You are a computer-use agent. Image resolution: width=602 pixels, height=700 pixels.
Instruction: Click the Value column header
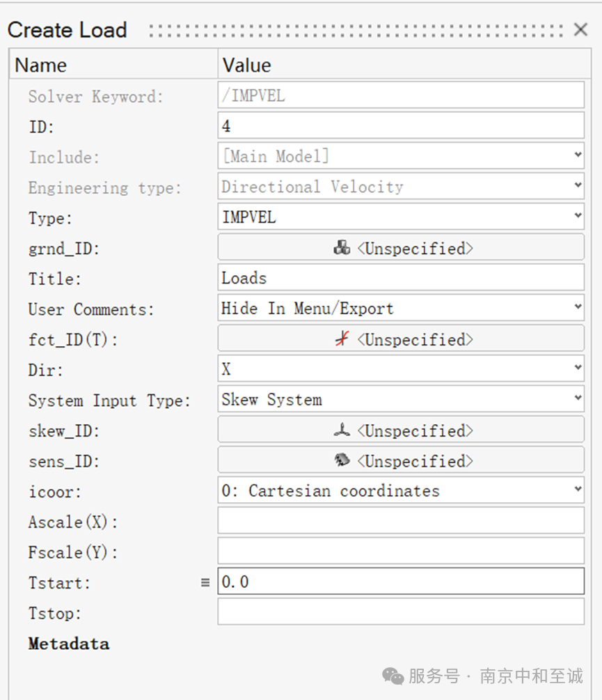pyautogui.click(x=404, y=65)
